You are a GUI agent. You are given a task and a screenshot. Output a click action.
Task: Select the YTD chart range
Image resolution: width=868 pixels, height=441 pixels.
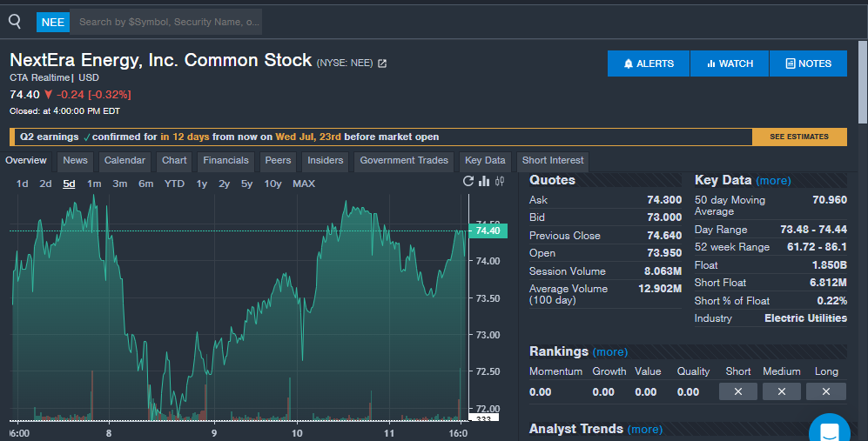click(174, 184)
